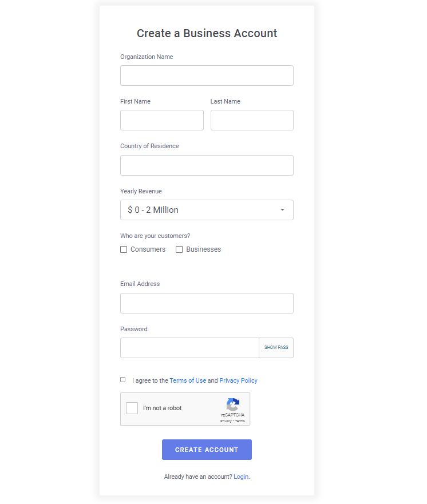This screenshot has width=427, height=504.
Task: Click the Organization Name input field
Action: click(207, 76)
